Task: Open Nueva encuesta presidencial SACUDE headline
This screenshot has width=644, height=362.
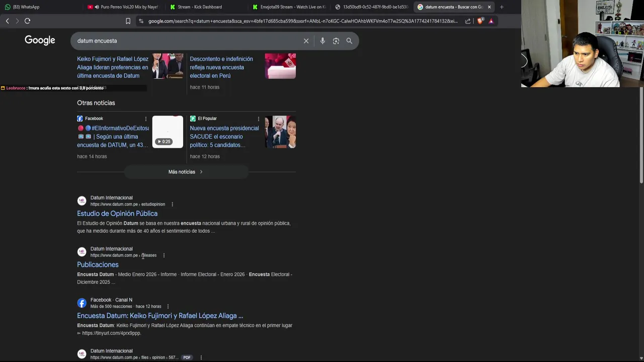Action: (x=224, y=136)
